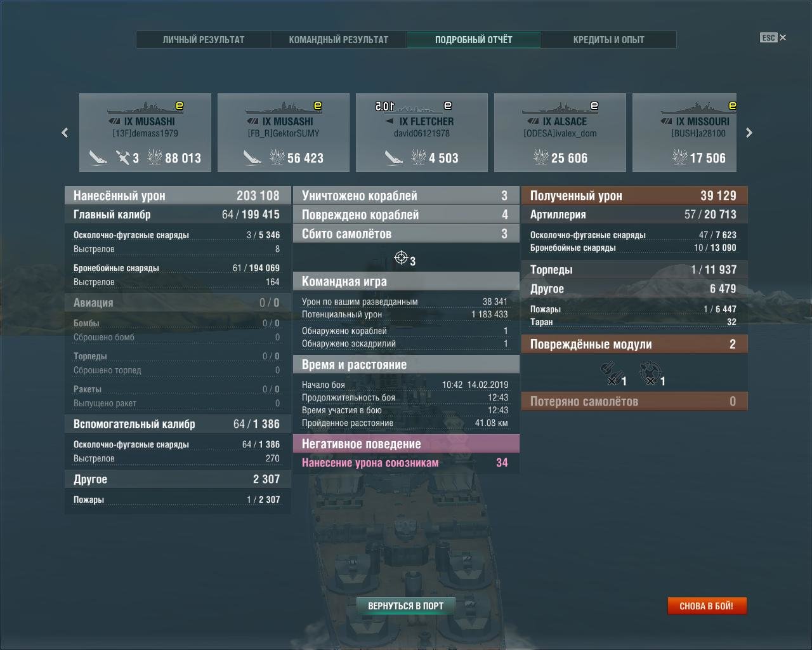This screenshot has height=650, width=812.
Task: Click the damage explosion icon on Missouri card
Action: pos(679,157)
